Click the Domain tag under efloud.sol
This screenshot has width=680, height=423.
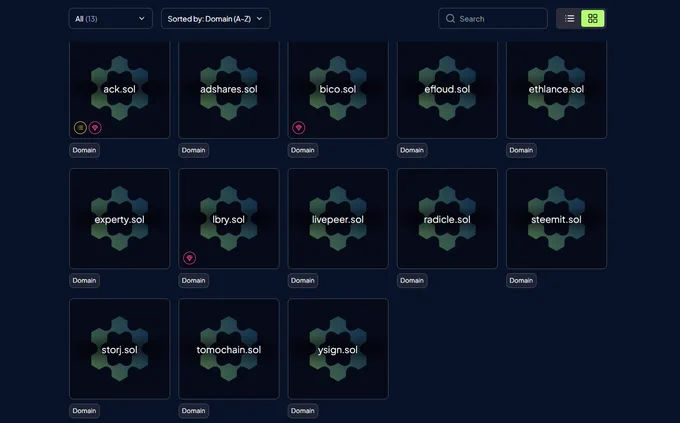coord(412,150)
